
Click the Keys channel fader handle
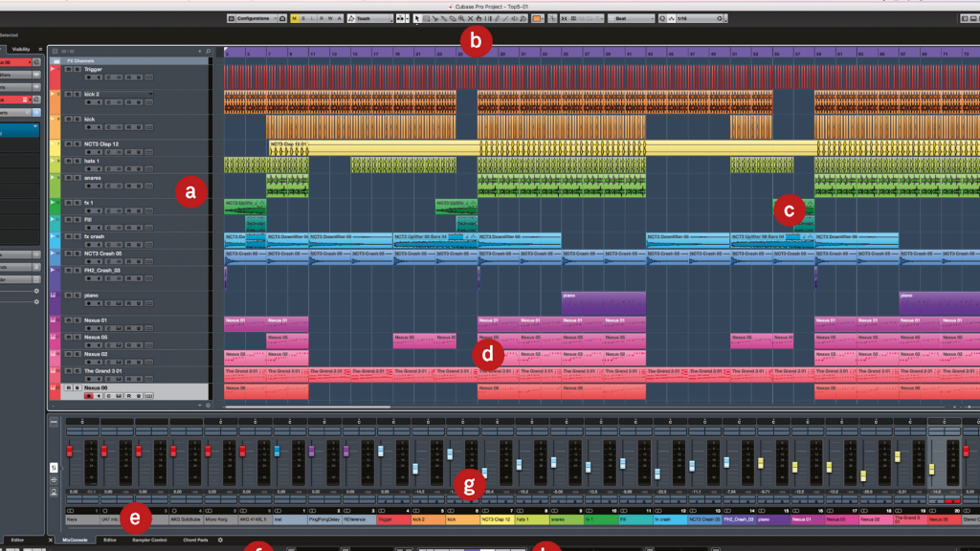click(69, 451)
